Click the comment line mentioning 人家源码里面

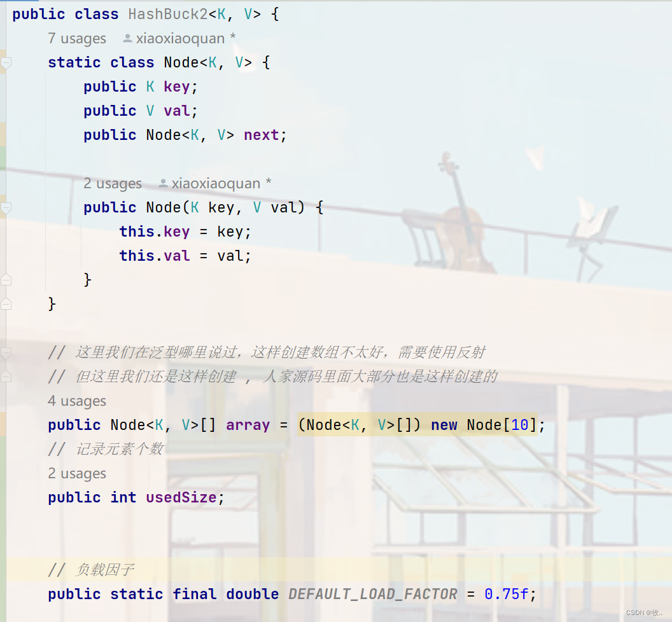pos(272,377)
